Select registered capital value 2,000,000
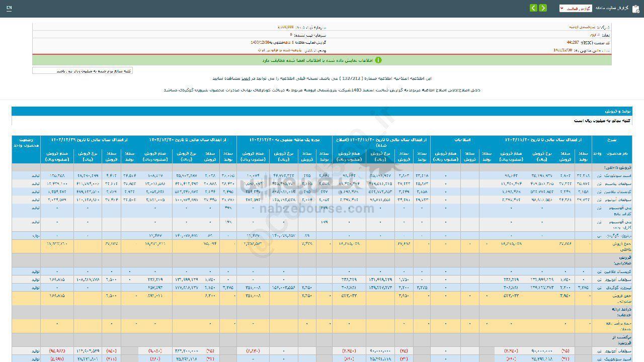The width and height of the screenshot is (644, 362). (285, 27)
